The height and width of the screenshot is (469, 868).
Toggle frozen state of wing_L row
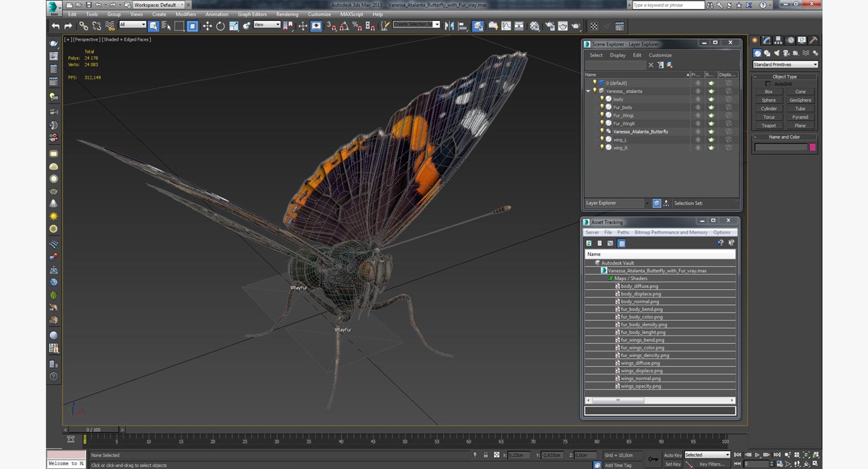698,140
